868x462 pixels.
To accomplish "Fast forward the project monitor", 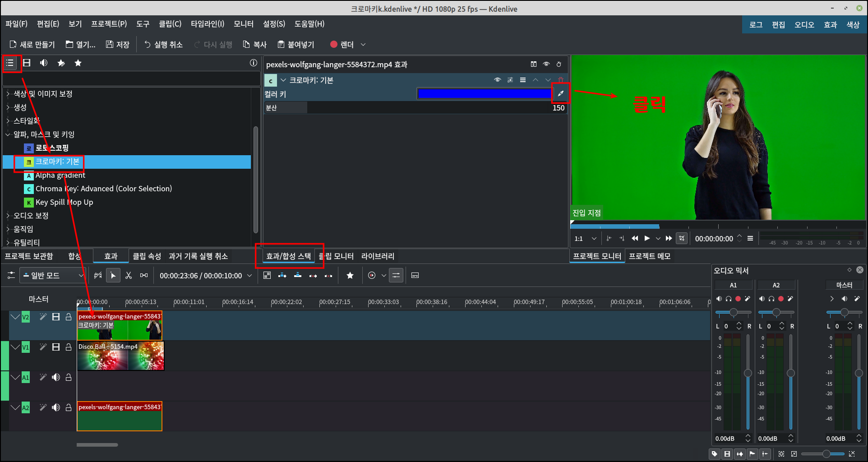I will point(669,238).
